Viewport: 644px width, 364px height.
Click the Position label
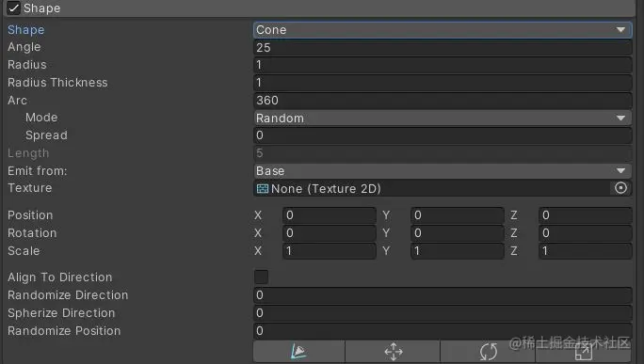pos(30,215)
